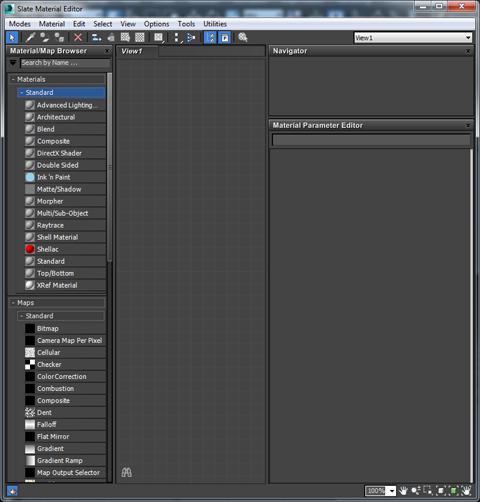Click the Search by Name field

(65, 63)
